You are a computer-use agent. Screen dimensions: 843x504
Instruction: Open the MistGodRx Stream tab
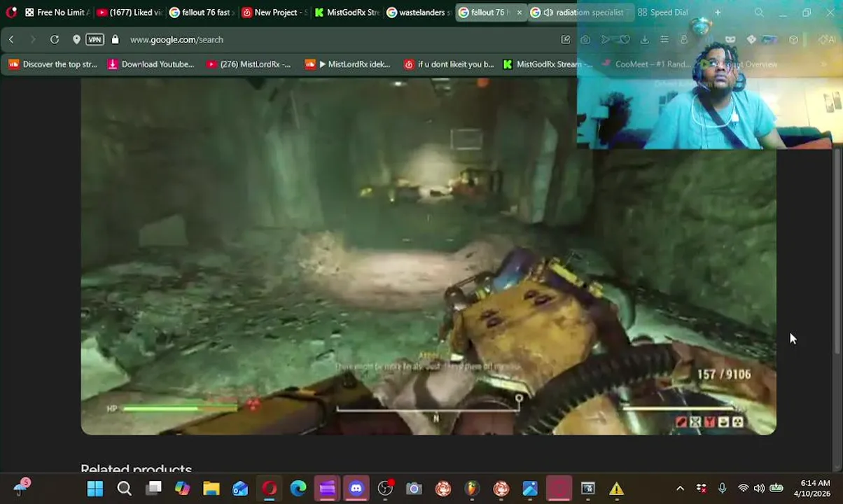347,12
